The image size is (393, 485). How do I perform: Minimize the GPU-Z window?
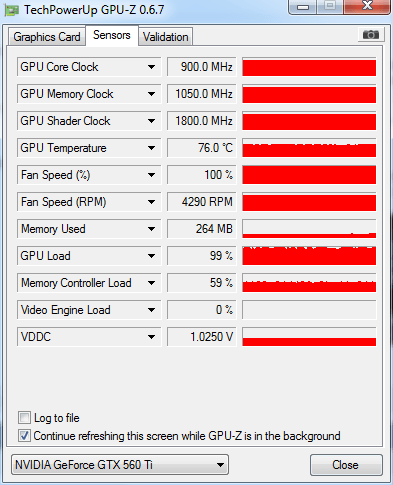pos(303,7)
